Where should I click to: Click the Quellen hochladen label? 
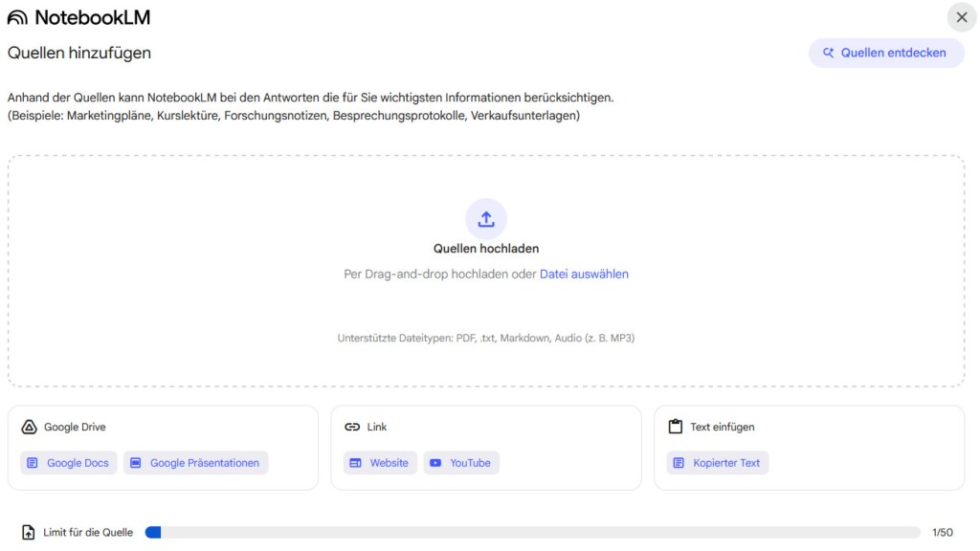pyautogui.click(x=486, y=249)
